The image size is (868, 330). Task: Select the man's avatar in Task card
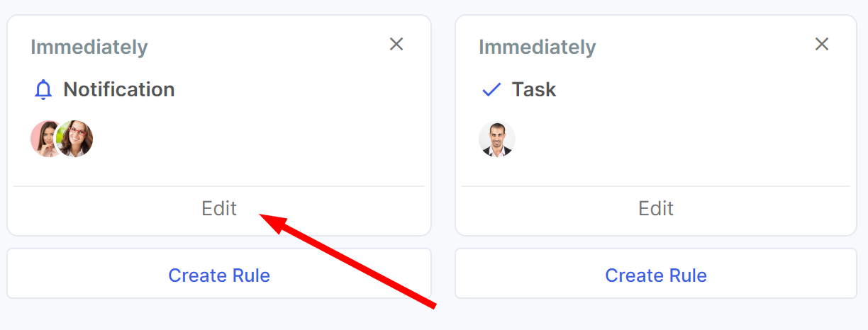click(x=497, y=139)
